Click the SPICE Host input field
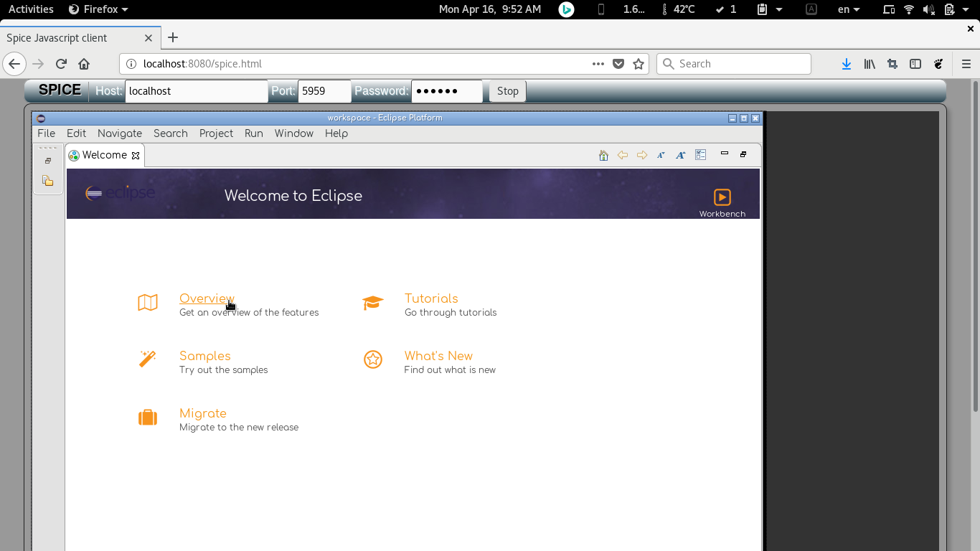Viewport: 980px width, 551px height. click(x=196, y=91)
